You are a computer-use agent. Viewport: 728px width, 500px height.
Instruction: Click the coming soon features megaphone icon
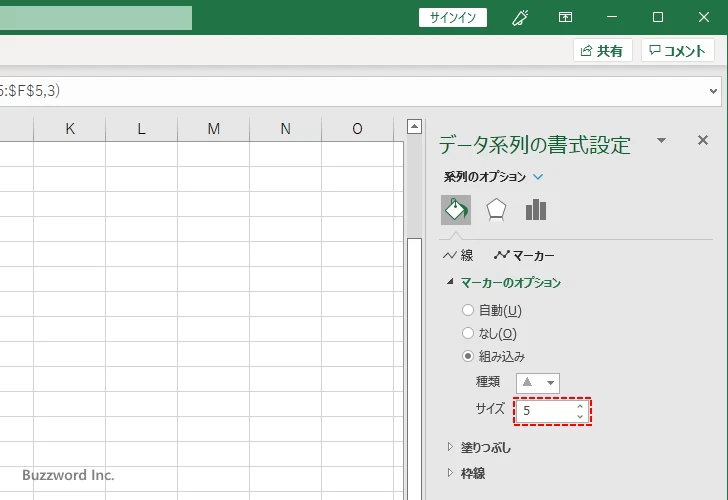tap(520, 18)
